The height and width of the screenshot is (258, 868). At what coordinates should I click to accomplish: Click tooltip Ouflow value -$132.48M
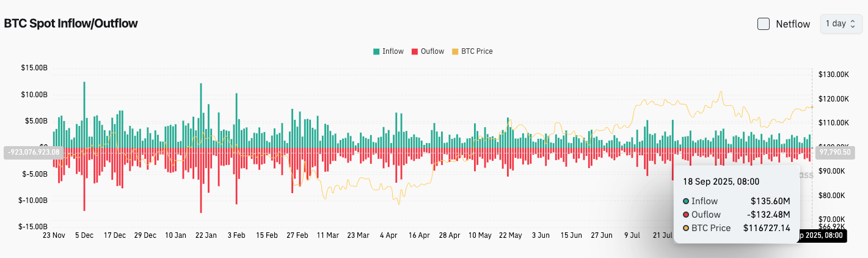pos(768,215)
